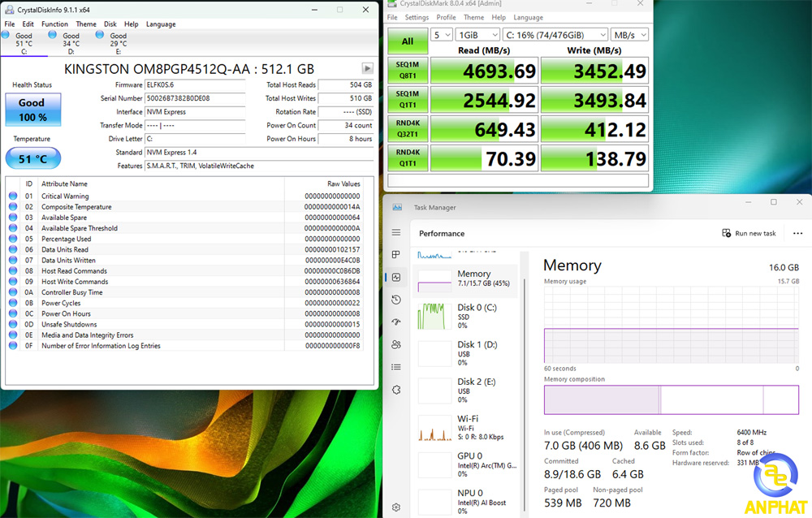Run the RND4K Q32T1 test
The width and height of the screenshot is (812, 518).
(408, 128)
